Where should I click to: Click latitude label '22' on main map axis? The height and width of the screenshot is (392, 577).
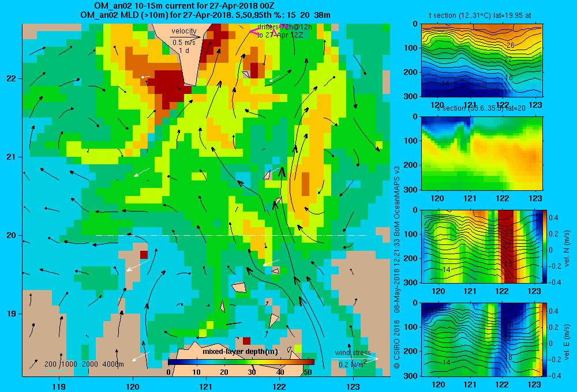tap(12, 79)
